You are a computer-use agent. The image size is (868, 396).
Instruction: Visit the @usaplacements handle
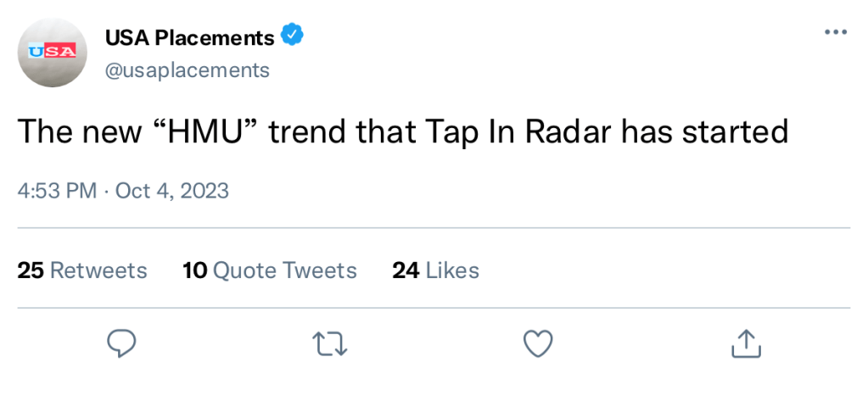pyautogui.click(x=187, y=70)
